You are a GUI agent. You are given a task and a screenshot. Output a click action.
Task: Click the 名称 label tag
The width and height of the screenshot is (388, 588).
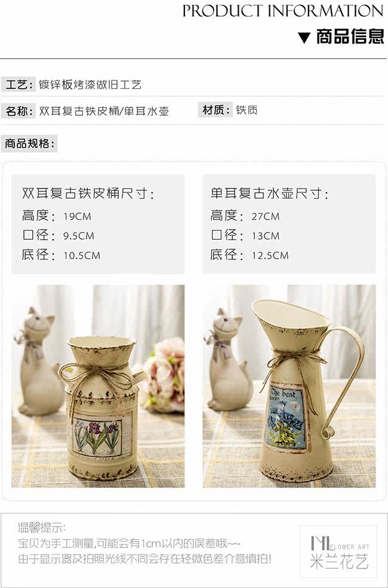point(18,111)
